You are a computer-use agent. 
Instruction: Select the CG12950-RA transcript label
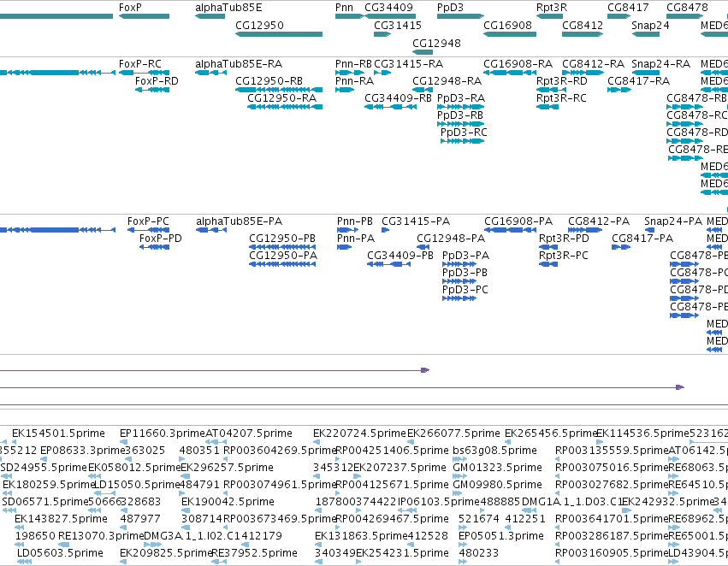pos(281,98)
